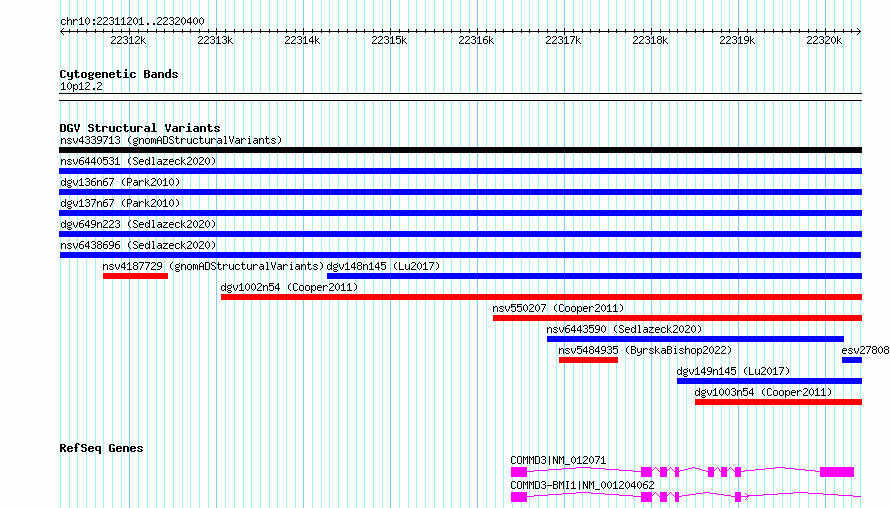The image size is (890, 508).
Task: Click the red nsv5484935 variant bar
Action: [x=588, y=360]
